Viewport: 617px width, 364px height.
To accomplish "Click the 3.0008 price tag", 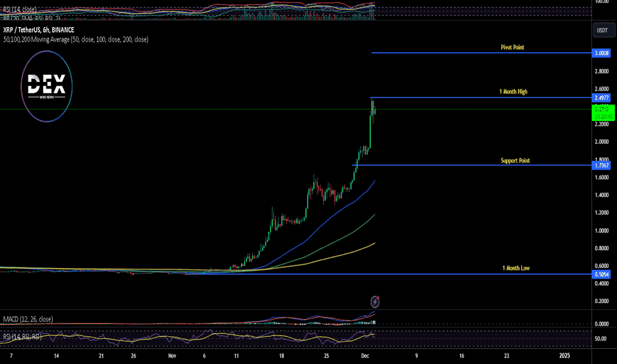I will coord(601,53).
